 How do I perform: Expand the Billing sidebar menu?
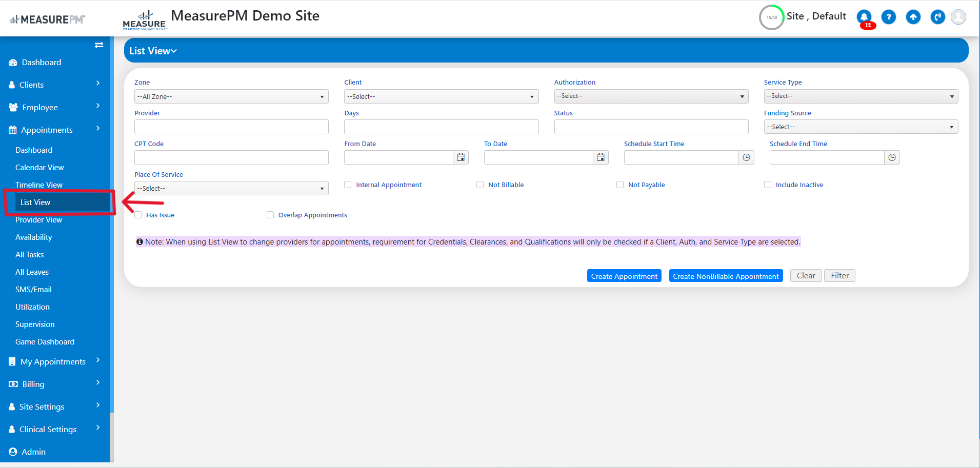tap(55, 384)
